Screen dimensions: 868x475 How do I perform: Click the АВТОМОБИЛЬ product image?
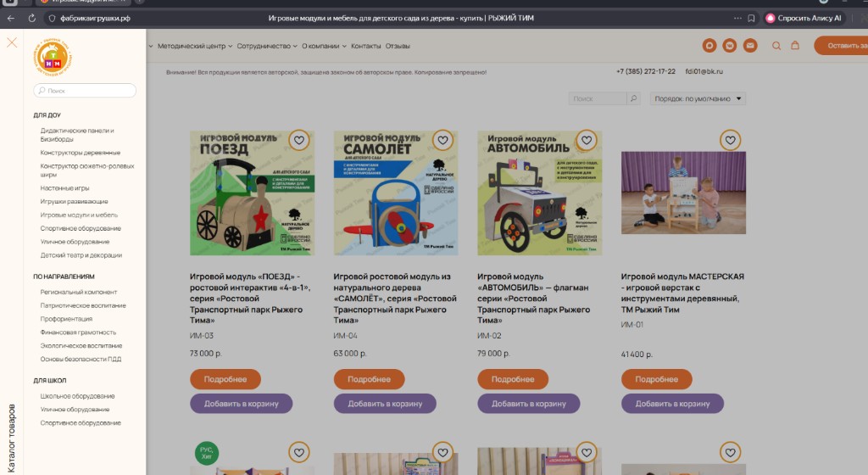pos(540,193)
